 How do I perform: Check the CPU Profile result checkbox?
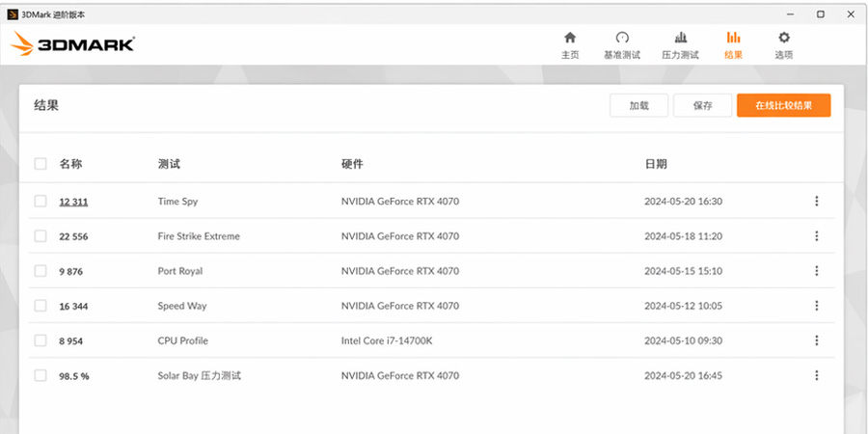[41, 340]
